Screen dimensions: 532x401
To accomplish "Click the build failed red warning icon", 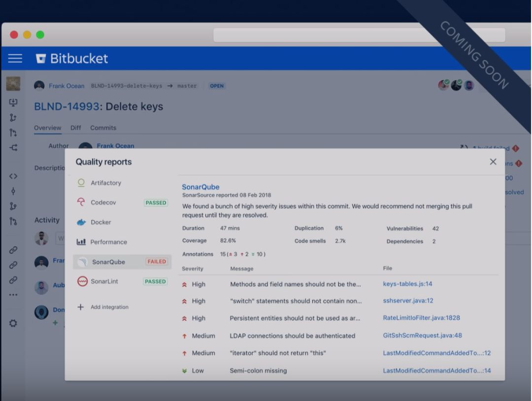I will pos(516,148).
